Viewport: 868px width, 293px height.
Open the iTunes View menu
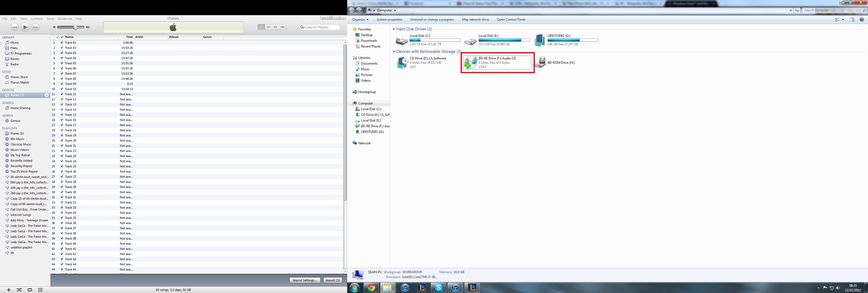click(x=23, y=19)
